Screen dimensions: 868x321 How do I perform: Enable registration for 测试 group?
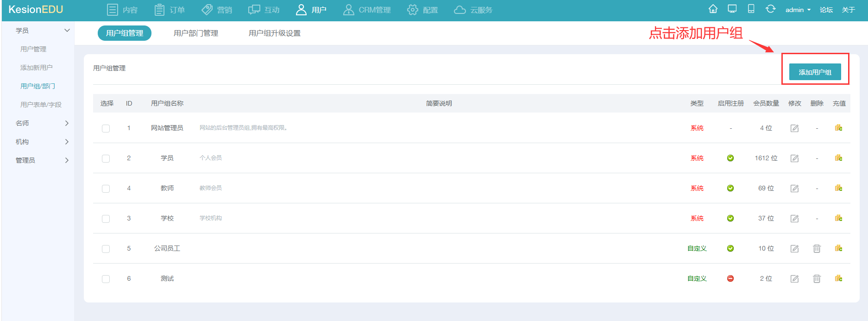[x=730, y=278]
